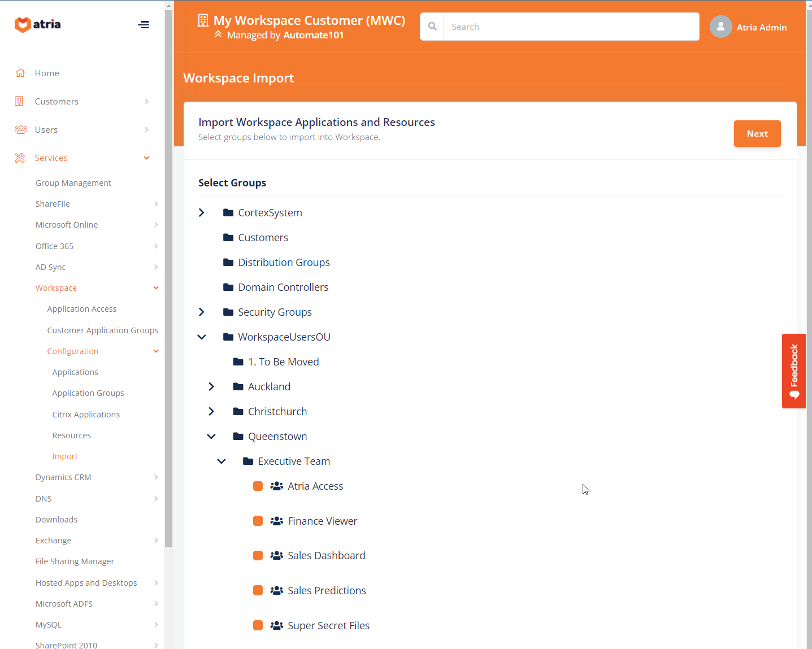The width and height of the screenshot is (812, 649).
Task: Click the Atria Admin avatar icon
Action: (x=720, y=27)
